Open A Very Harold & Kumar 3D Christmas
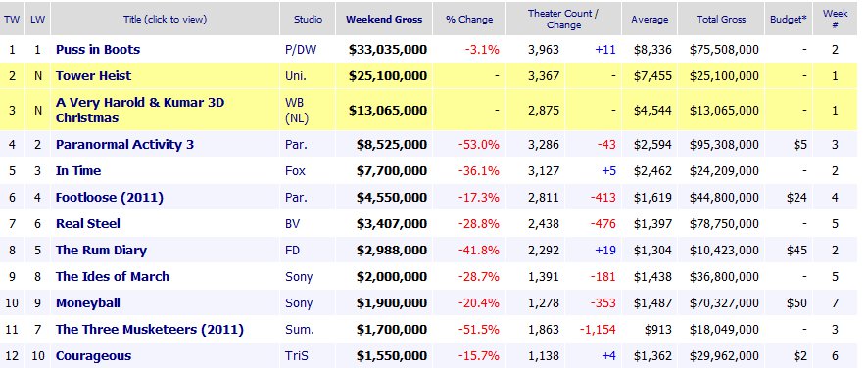The image size is (868, 368). point(140,111)
